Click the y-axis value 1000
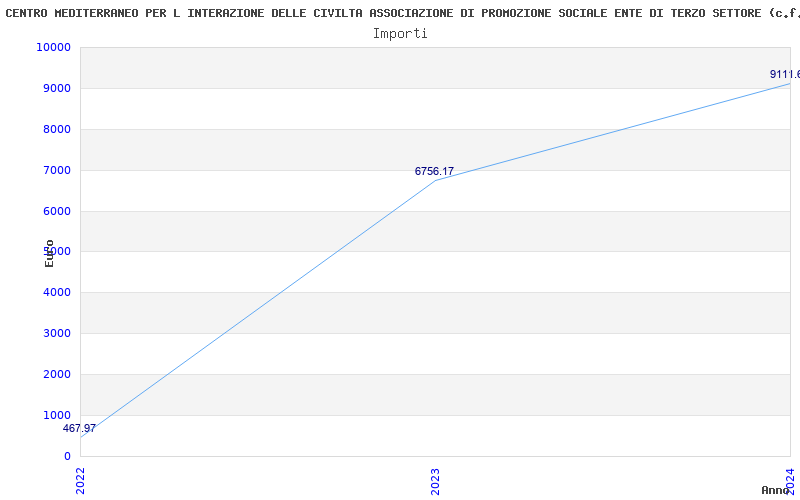Screen dimensions: 800x500 57,415
